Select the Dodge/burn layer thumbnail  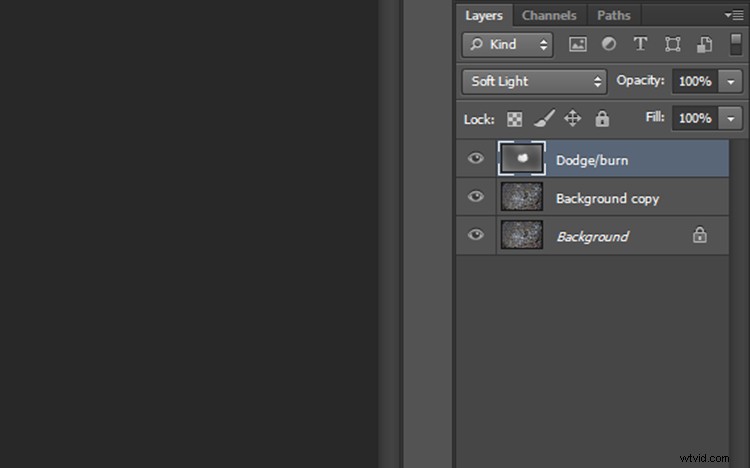[x=522, y=158]
